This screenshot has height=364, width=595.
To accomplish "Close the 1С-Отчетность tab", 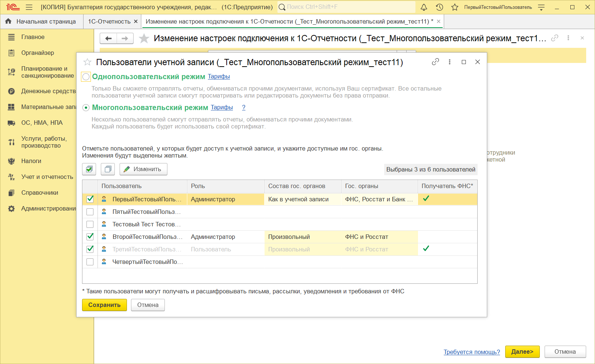I will [136, 21].
